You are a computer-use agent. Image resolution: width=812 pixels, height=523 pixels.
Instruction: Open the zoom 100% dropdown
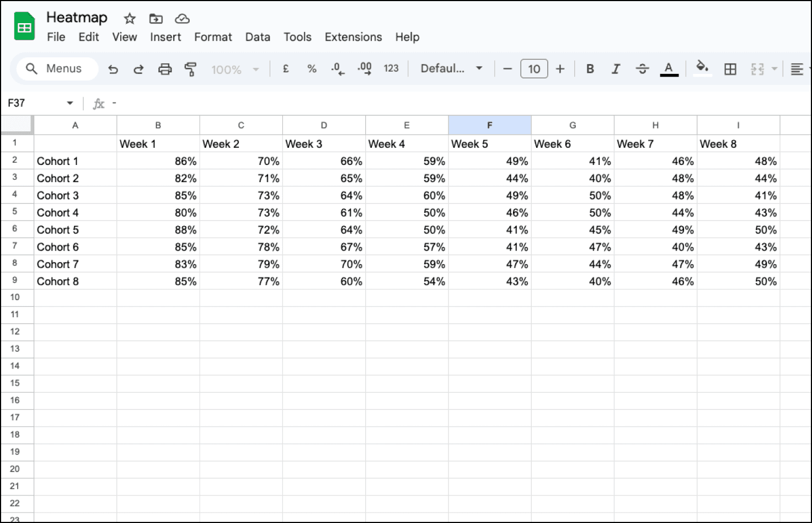click(x=234, y=70)
